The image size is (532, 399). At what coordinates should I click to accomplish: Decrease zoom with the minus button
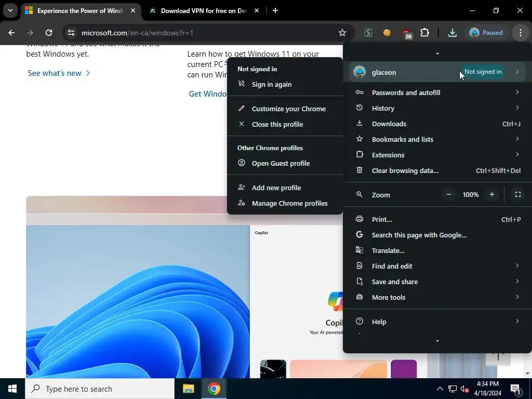[x=449, y=195]
